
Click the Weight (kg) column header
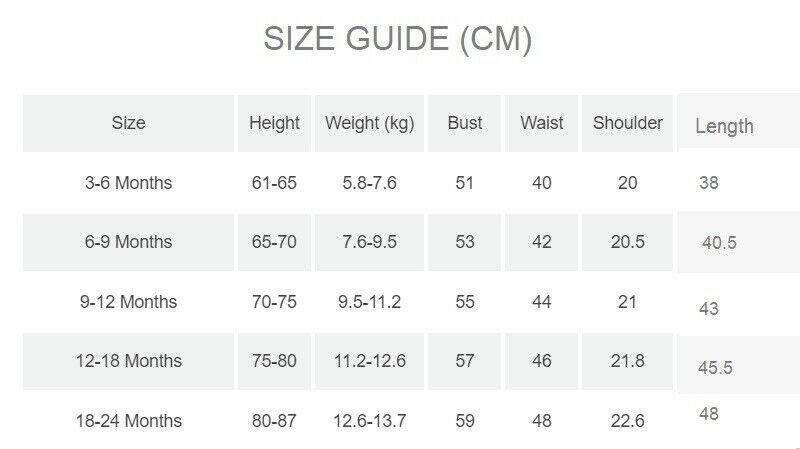point(369,123)
